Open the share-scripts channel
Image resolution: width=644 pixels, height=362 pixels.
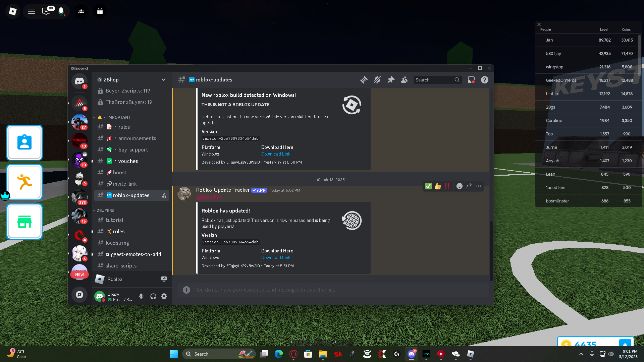132,266
